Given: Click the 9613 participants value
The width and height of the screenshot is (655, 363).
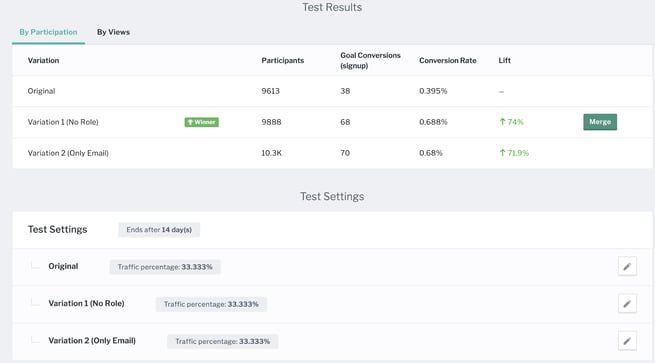Looking at the screenshot, I should point(271,91).
